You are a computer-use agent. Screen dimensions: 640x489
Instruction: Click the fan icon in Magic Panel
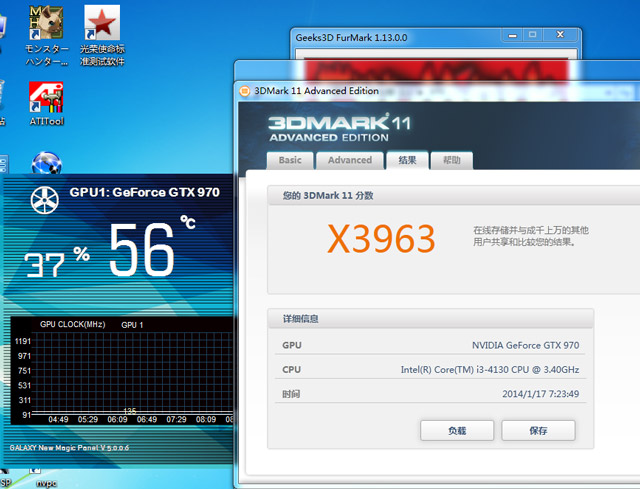44,200
